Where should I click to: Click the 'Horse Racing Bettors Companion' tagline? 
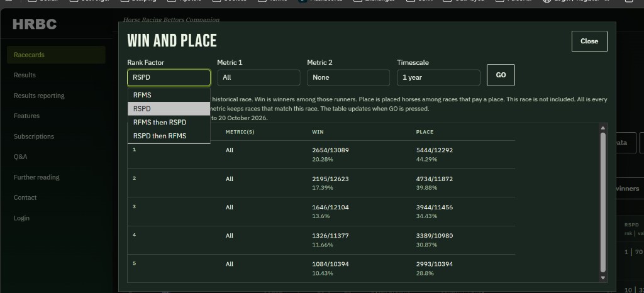pos(171,19)
